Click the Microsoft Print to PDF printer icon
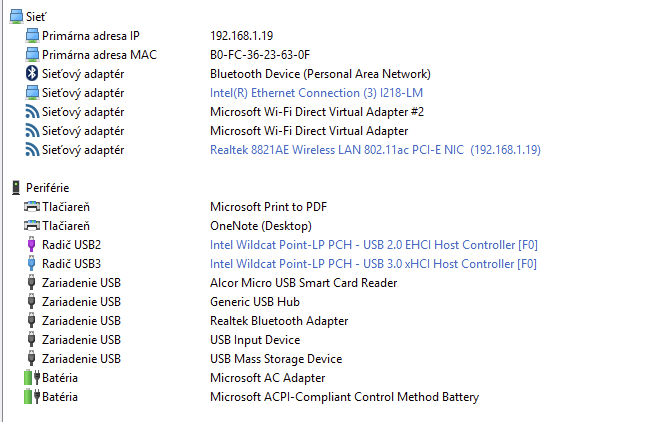645x422 pixels. pos(31,207)
